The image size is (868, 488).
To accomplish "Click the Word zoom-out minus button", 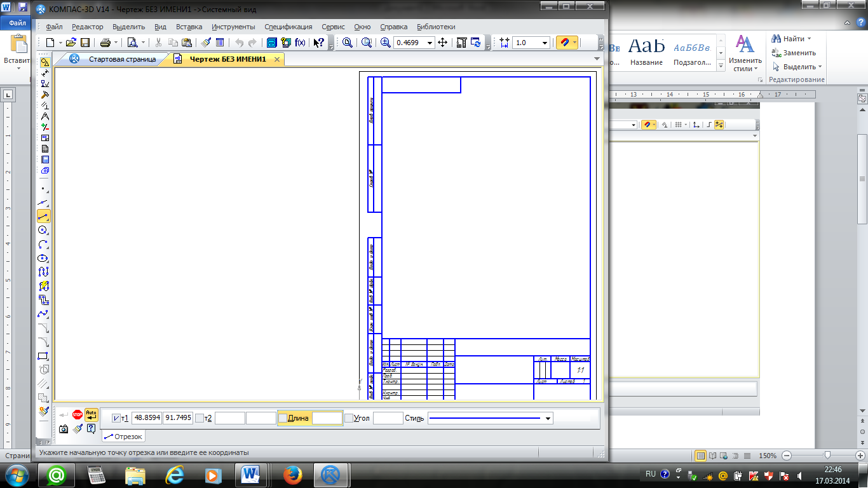I will [x=786, y=456].
